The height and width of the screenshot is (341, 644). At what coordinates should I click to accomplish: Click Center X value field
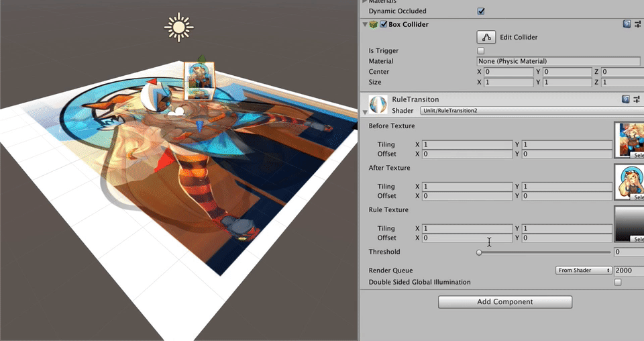coord(508,71)
